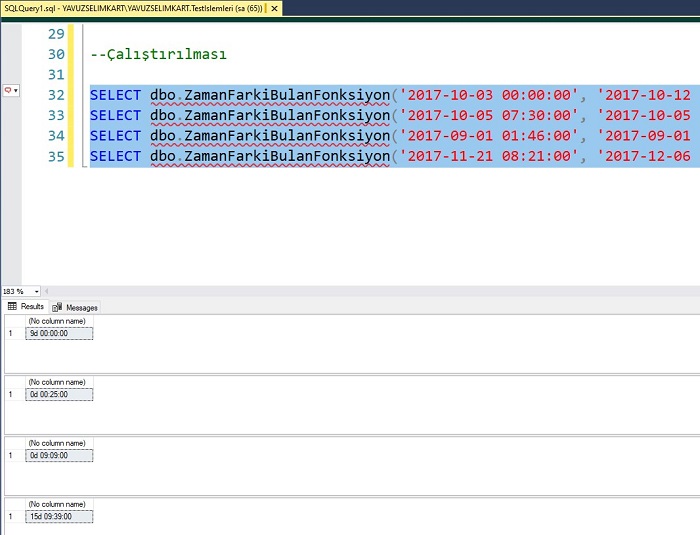Switch to the Results tab
Viewport: 700px width, 535px height.
(x=25, y=306)
